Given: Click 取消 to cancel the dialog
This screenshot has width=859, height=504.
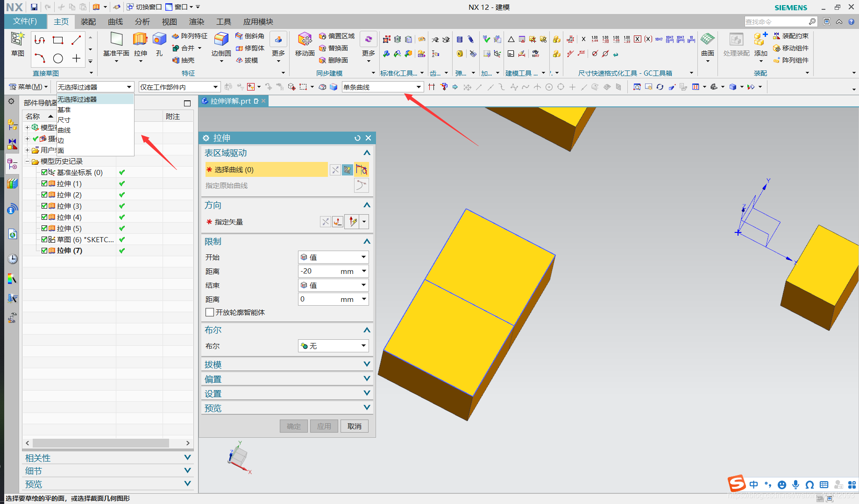Looking at the screenshot, I should [x=354, y=426].
